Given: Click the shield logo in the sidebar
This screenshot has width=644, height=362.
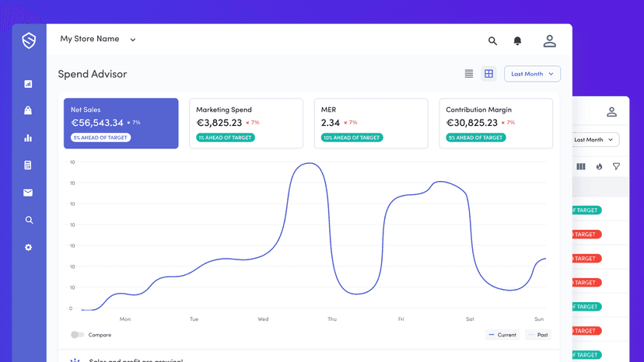Looking at the screenshot, I should click(x=29, y=40).
